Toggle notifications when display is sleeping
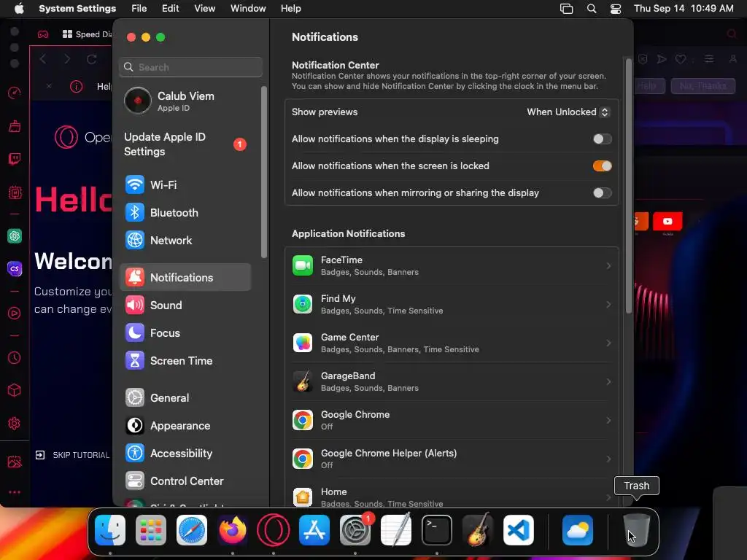The image size is (747, 560). (602, 139)
